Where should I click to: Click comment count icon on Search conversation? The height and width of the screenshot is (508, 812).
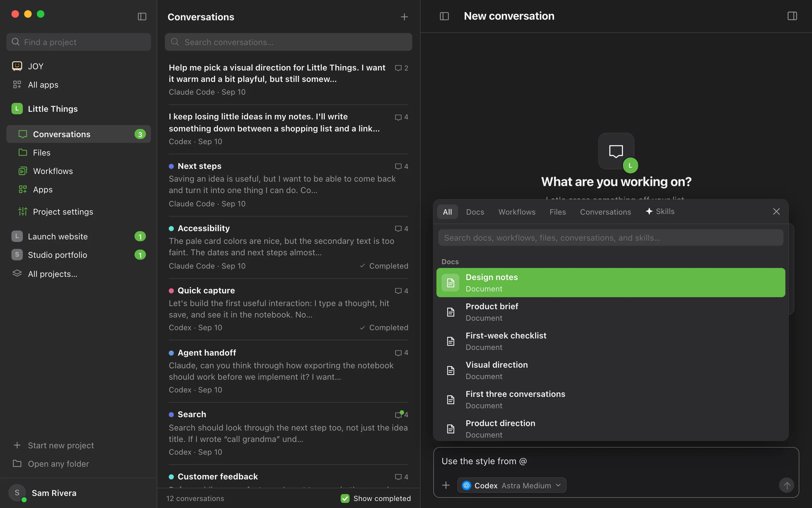[399, 415]
